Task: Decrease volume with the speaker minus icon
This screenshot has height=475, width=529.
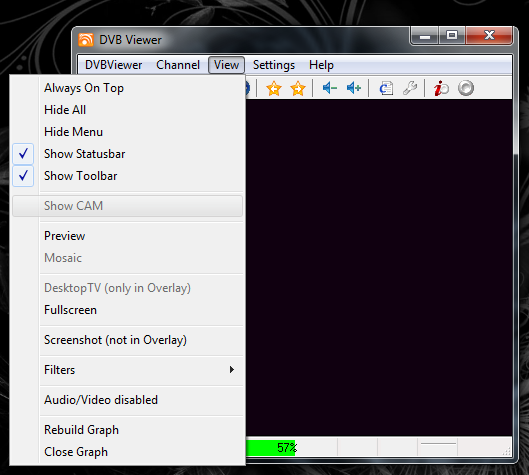Action: click(x=330, y=88)
